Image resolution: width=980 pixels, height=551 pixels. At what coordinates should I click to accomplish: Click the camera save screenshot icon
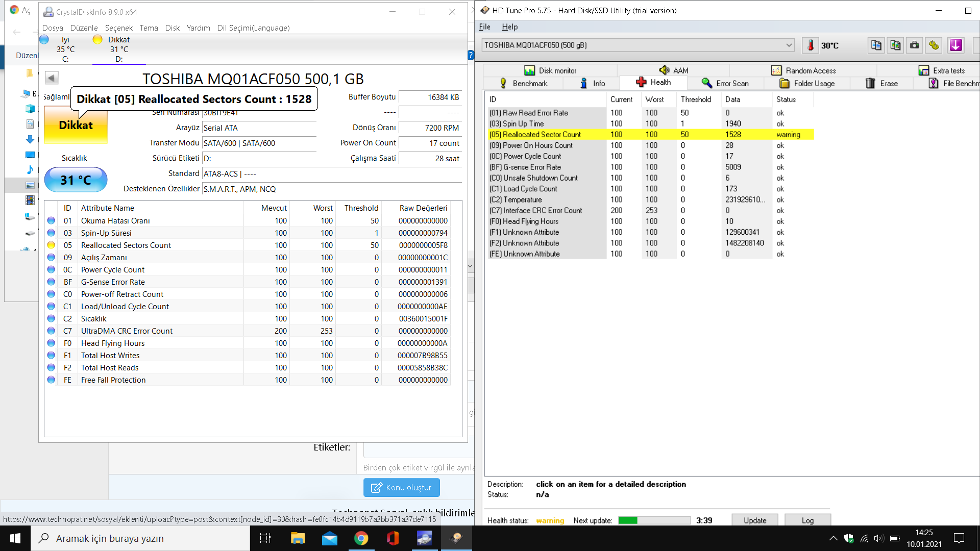(x=915, y=45)
